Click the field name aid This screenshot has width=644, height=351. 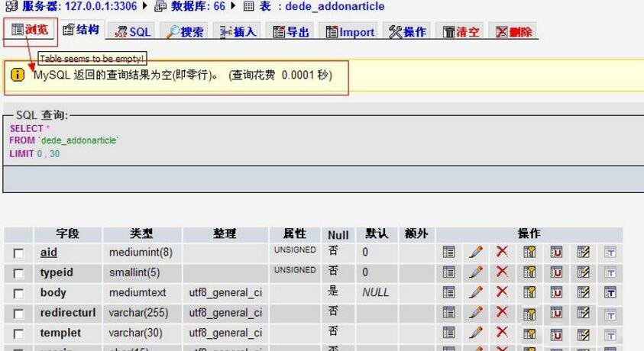pos(48,252)
